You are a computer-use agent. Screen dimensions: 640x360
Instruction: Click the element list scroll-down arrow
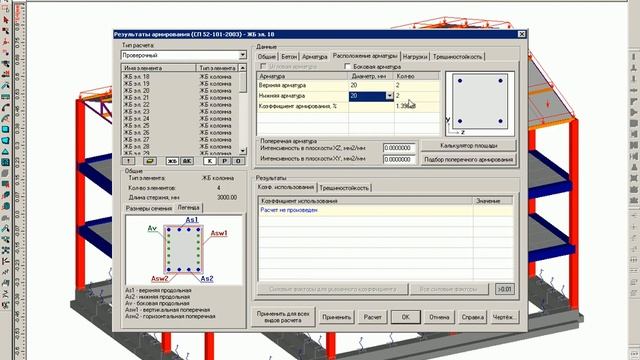pyautogui.click(x=242, y=151)
